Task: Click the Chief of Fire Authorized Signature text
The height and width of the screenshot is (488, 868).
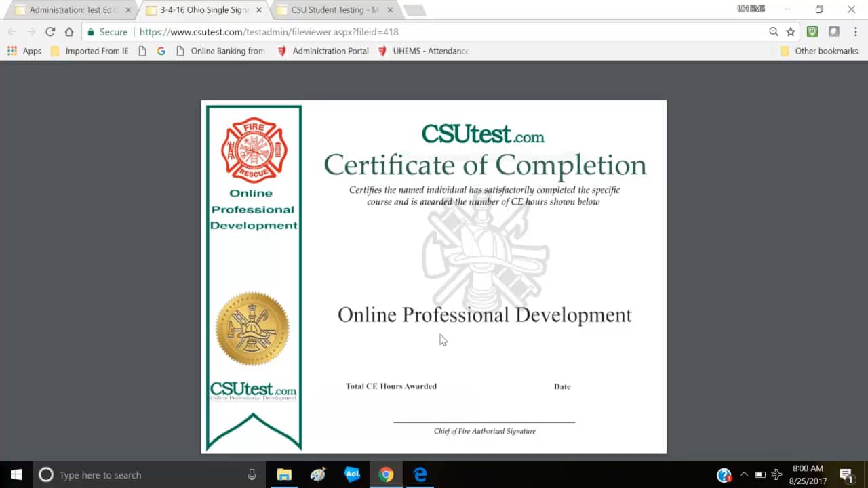Action: (485, 431)
